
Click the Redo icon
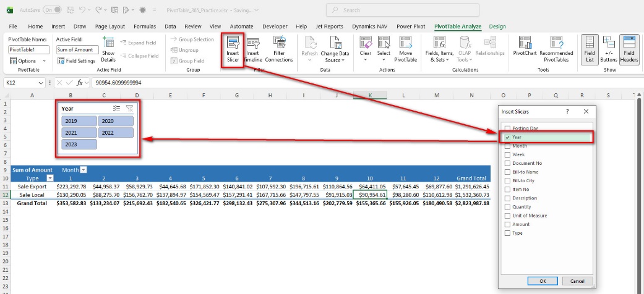click(98, 9)
